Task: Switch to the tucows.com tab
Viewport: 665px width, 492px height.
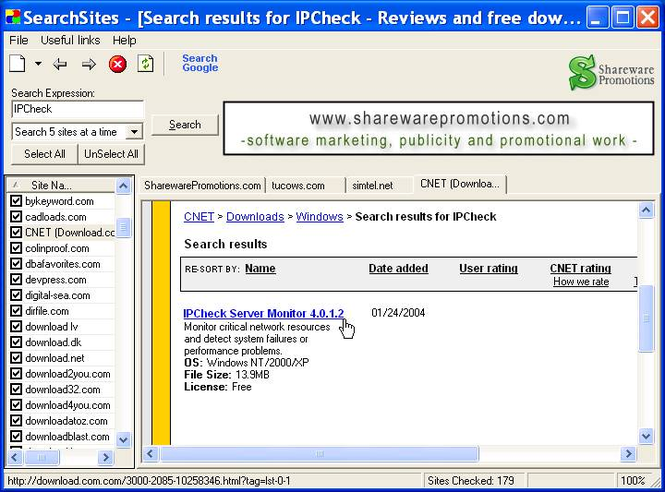Action: (x=298, y=185)
